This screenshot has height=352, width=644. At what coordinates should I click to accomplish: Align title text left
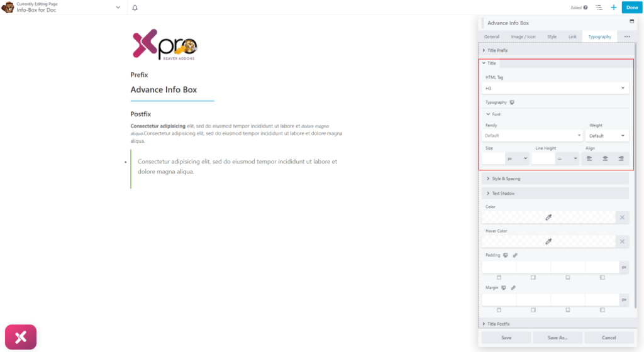coord(589,158)
